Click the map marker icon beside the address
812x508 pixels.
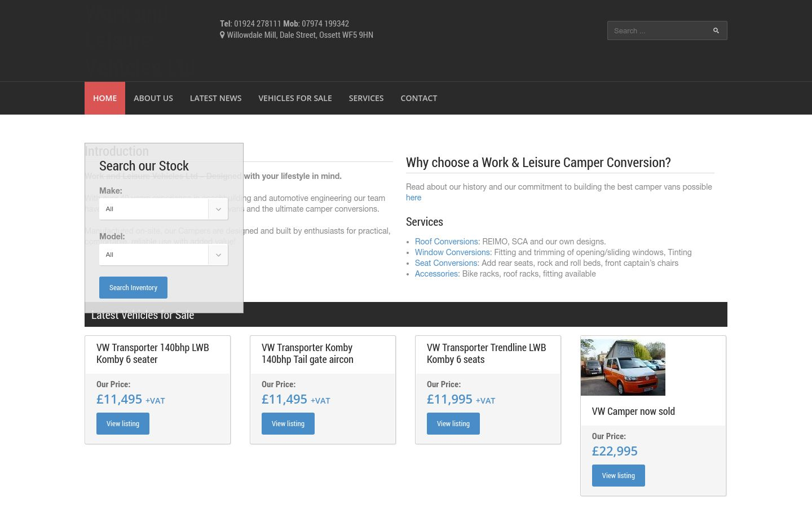click(222, 35)
